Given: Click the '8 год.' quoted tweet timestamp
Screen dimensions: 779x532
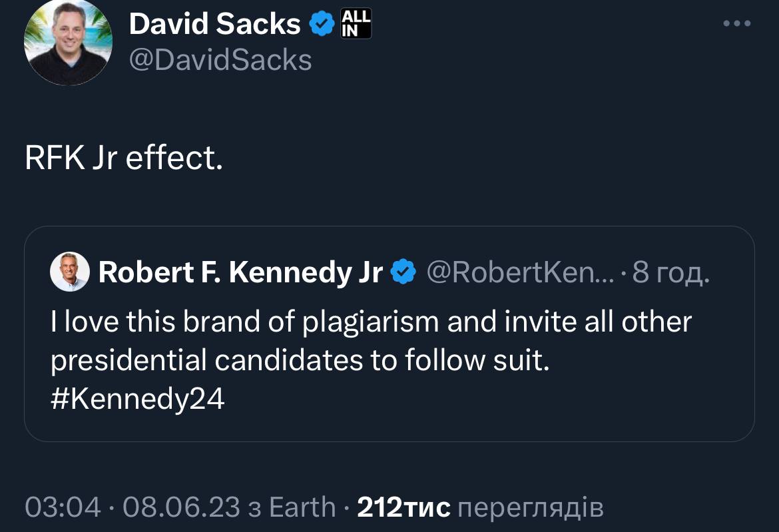Looking at the screenshot, I should click(670, 272).
